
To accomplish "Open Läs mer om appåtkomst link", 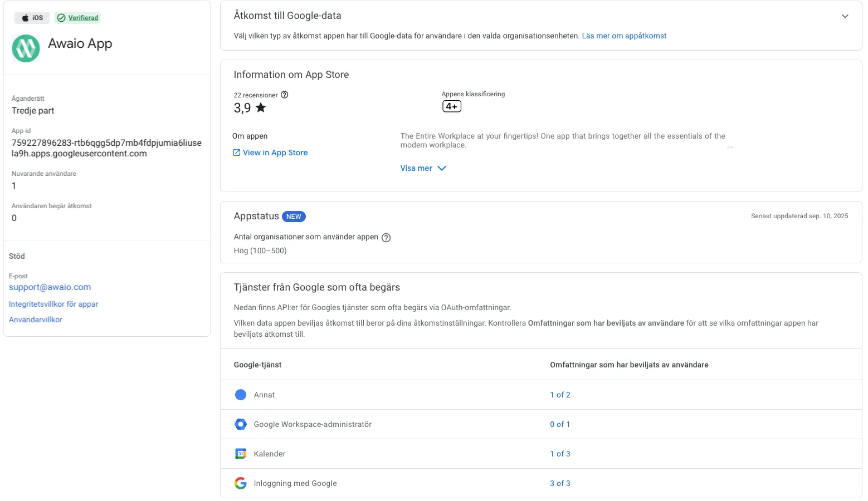I will [624, 36].
